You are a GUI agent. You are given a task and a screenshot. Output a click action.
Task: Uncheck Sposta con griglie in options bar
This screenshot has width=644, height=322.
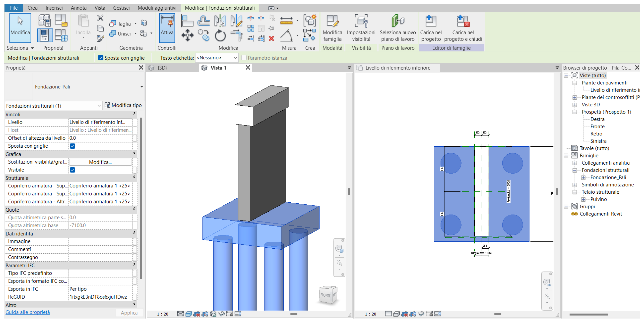pos(101,58)
